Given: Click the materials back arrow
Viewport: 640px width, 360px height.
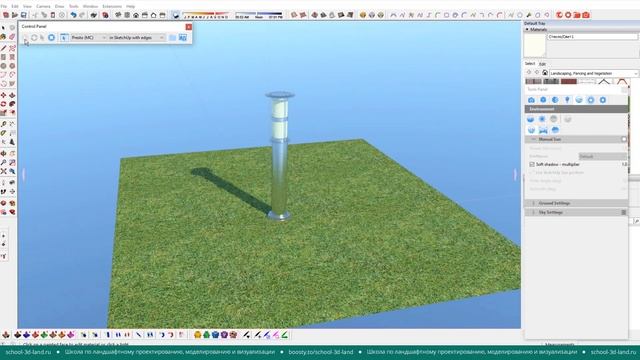Looking at the screenshot, I should pyautogui.click(x=529, y=73).
